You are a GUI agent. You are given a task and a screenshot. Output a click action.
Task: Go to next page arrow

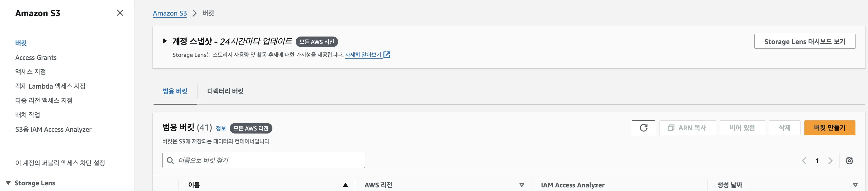[830, 161]
